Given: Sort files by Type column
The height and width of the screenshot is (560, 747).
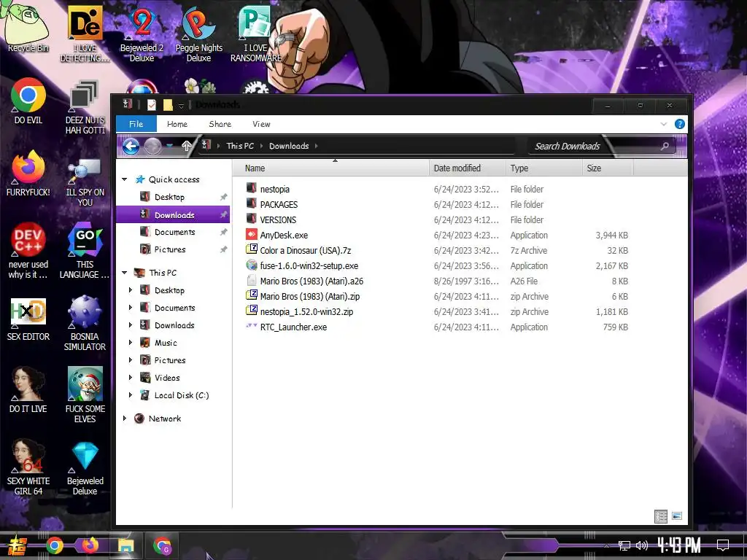Looking at the screenshot, I should tap(543, 168).
